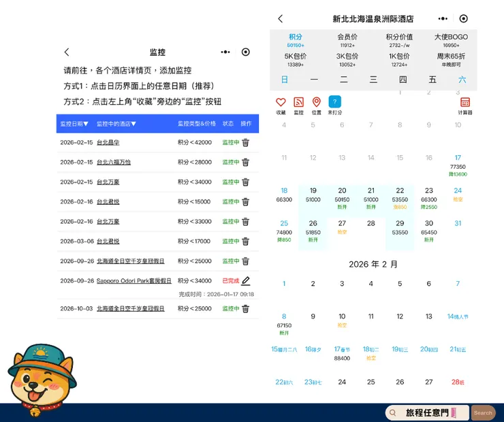Image resolution: width=504 pixels, height=422 pixels.
Task: Delete 2026-02-16 台北万豪 monitor entry
Action: 246,222
